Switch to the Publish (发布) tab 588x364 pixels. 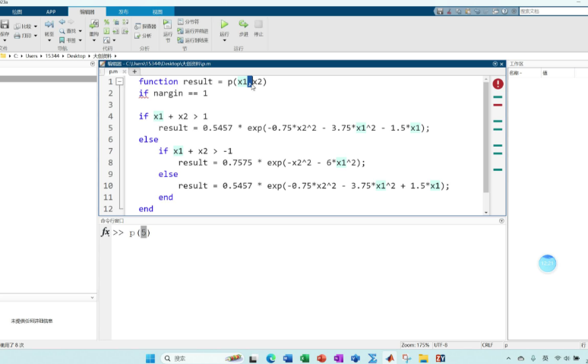(123, 12)
